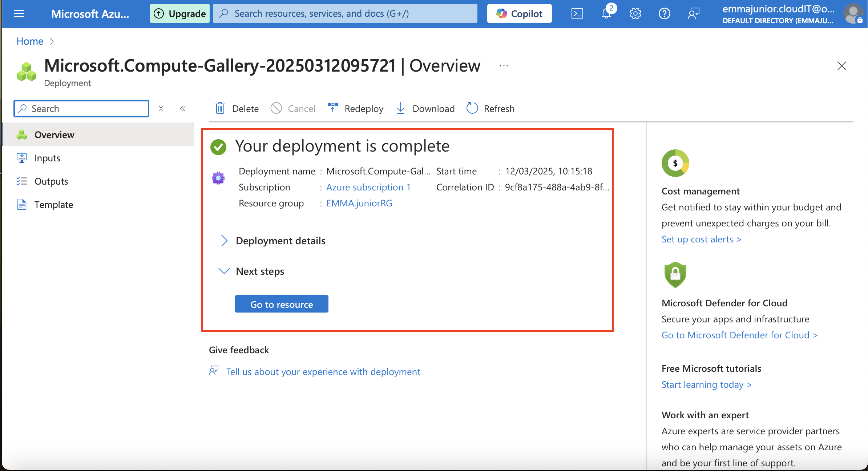Click the truncated deployment name value
The width and height of the screenshot is (868, 471).
(378, 171)
